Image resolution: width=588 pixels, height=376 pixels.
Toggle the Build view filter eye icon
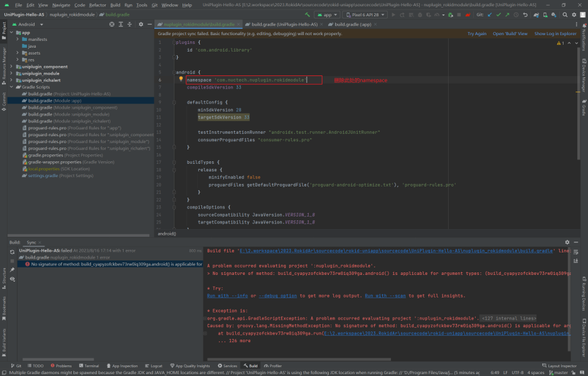[x=12, y=279]
